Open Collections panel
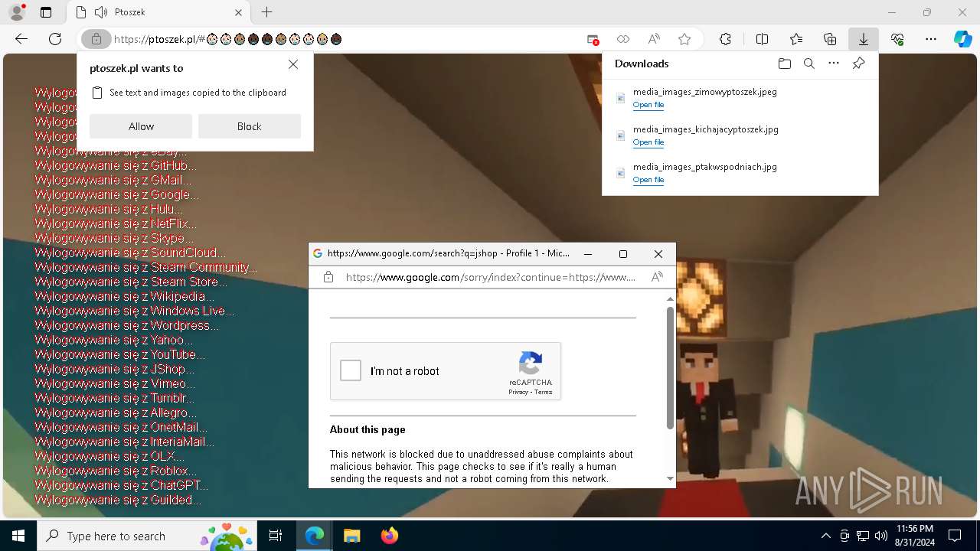 [x=830, y=39]
